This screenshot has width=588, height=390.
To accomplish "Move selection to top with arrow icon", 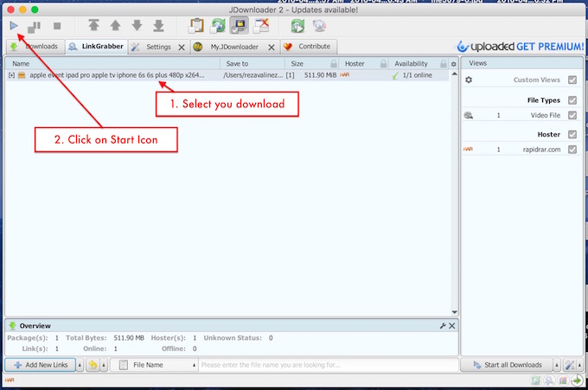I will tap(93, 26).
